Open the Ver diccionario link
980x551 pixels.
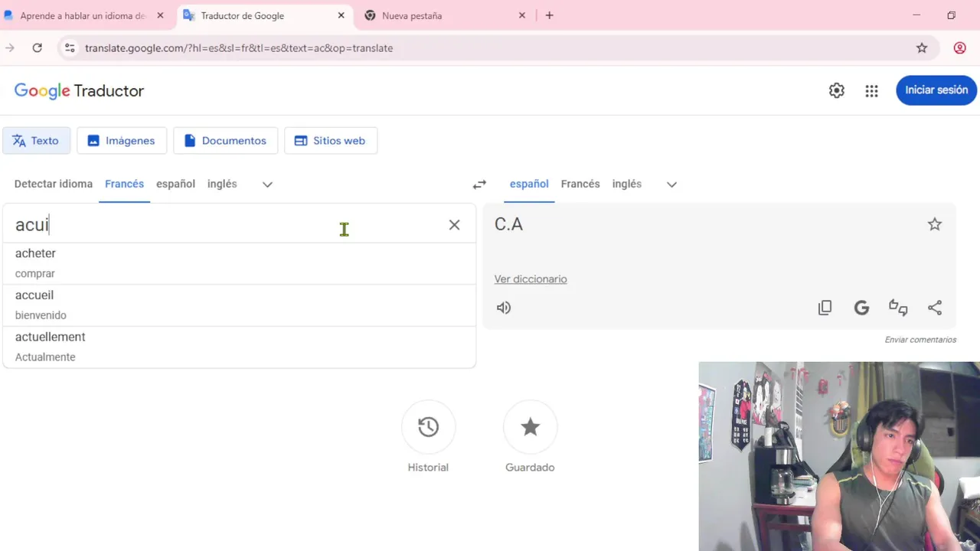pyautogui.click(x=531, y=279)
